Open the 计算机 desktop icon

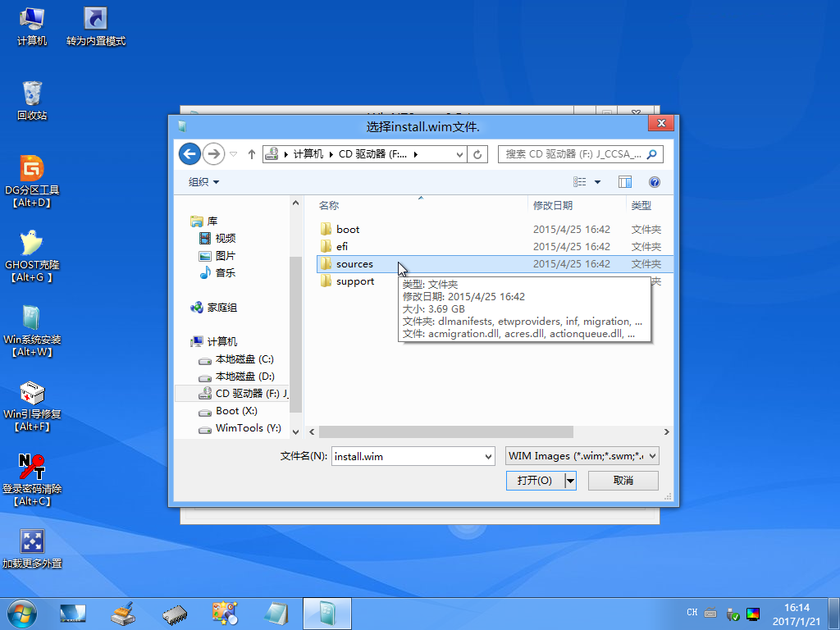click(x=32, y=27)
